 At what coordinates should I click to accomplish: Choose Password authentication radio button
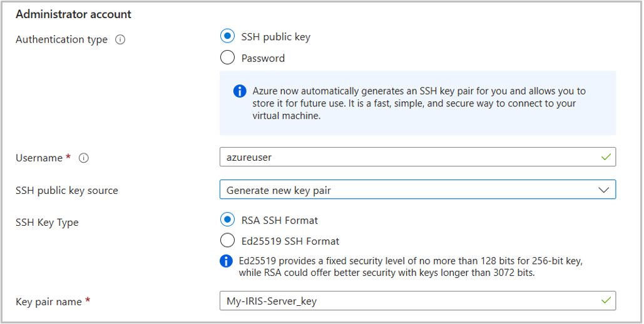(x=228, y=58)
